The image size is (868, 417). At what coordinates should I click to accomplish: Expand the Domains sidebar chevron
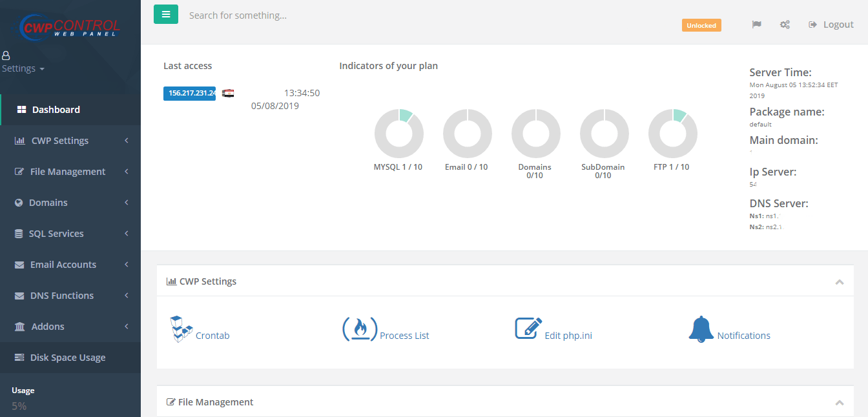127,203
